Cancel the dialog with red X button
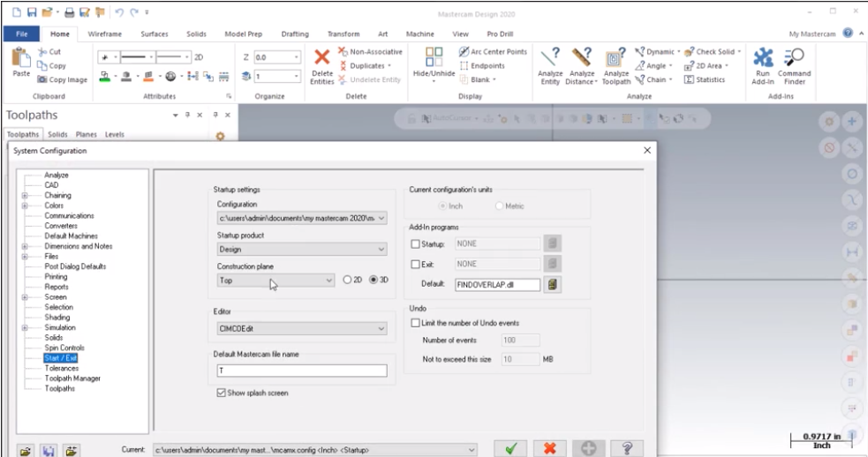 coord(550,449)
